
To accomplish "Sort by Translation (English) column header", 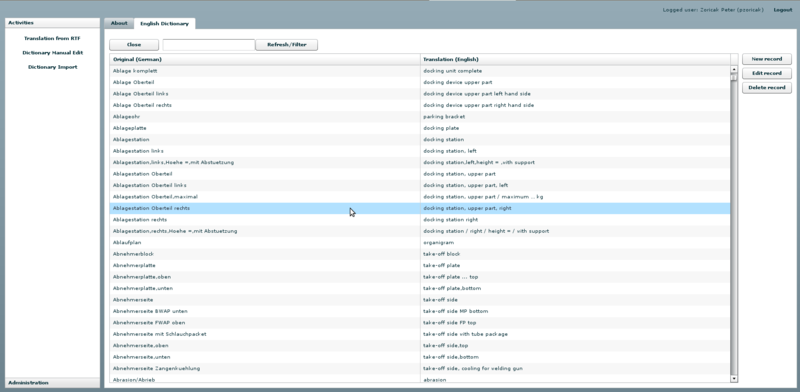I will point(576,59).
